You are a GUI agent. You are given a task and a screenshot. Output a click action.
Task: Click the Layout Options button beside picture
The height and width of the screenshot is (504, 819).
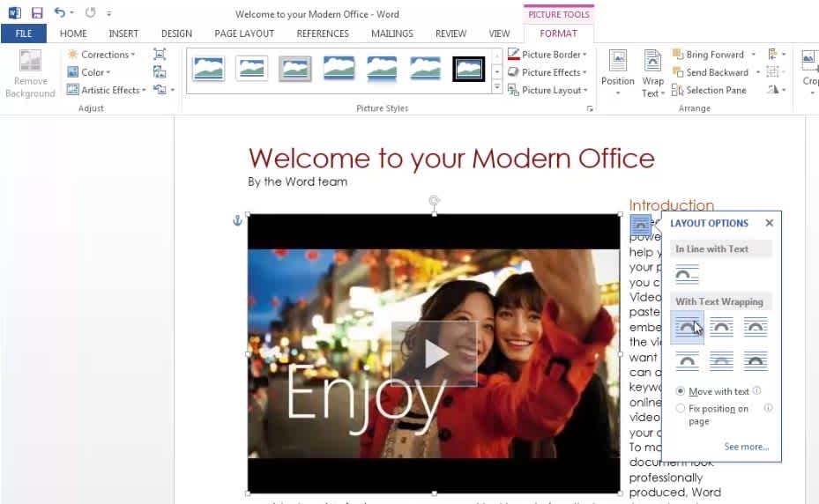[x=640, y=225]
